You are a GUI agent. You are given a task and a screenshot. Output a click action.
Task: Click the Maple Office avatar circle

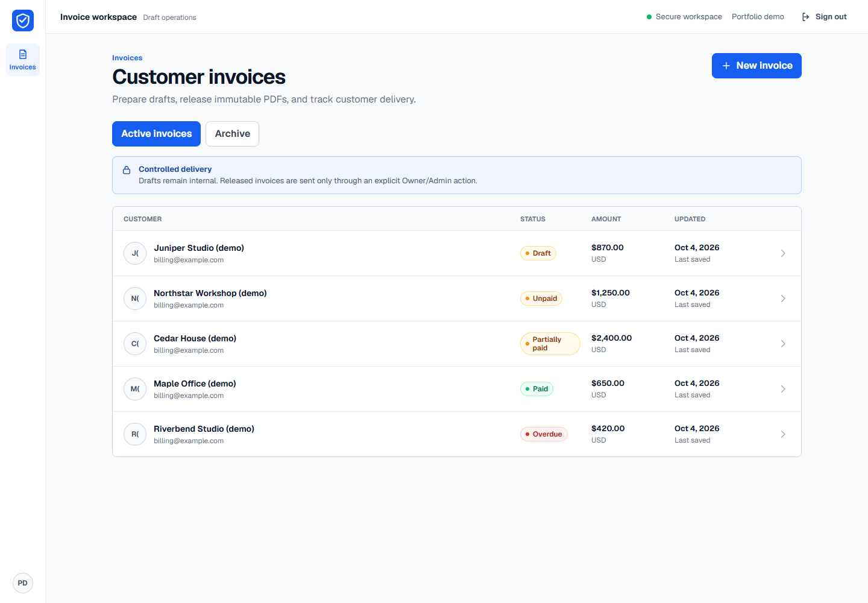pos(135,389)
